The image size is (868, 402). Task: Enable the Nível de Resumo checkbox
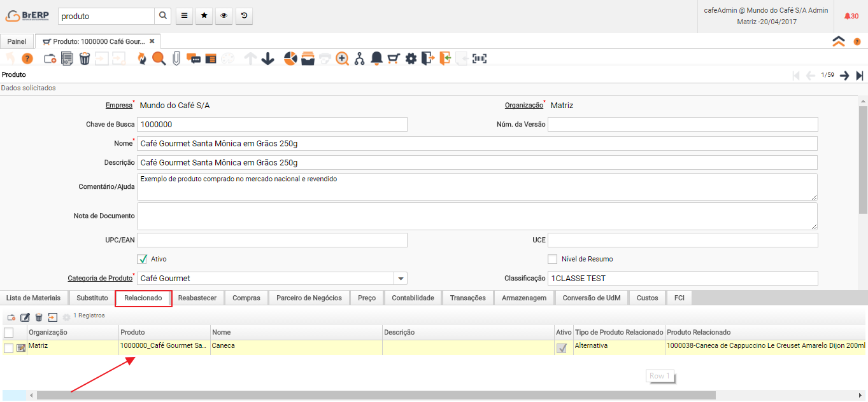point(552,259)
